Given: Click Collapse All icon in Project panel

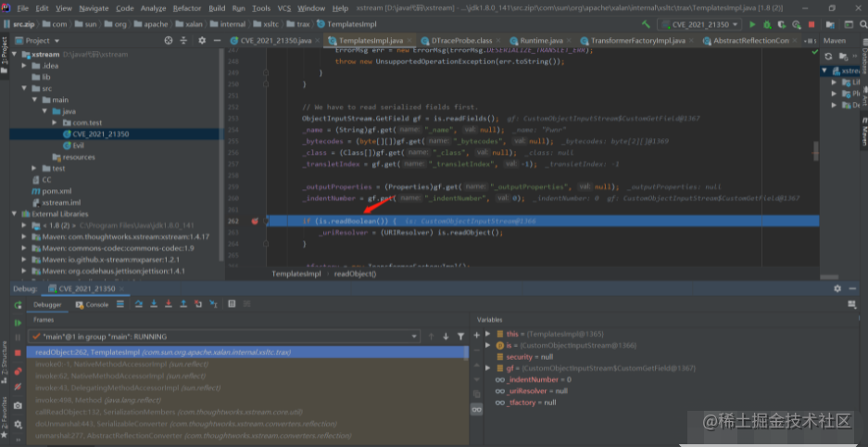Looking at the screenshot, I should pyautogui.click(x=183, y=41).
